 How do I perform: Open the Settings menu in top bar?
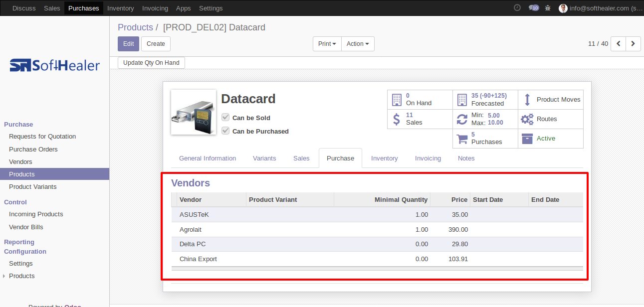click(x=211, y=8)
